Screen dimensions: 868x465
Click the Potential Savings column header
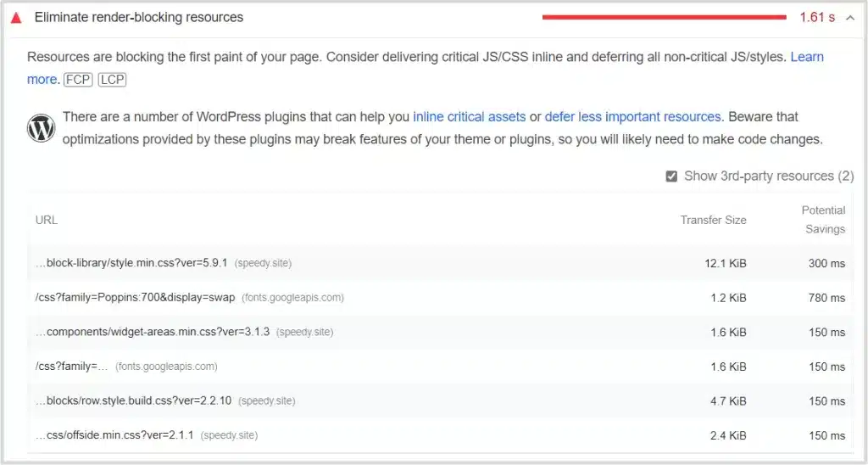[x=823, y=219]
